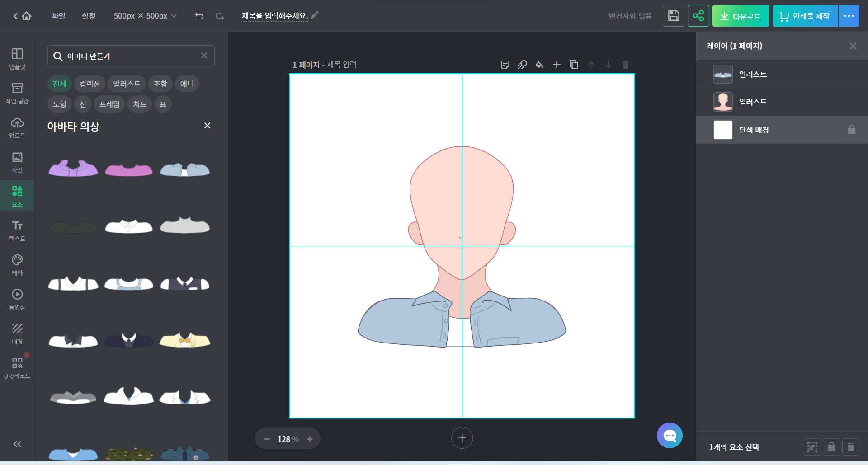Save the design with the floppy icon
Screen dimensions: 868x465
[x=674, y=16]
